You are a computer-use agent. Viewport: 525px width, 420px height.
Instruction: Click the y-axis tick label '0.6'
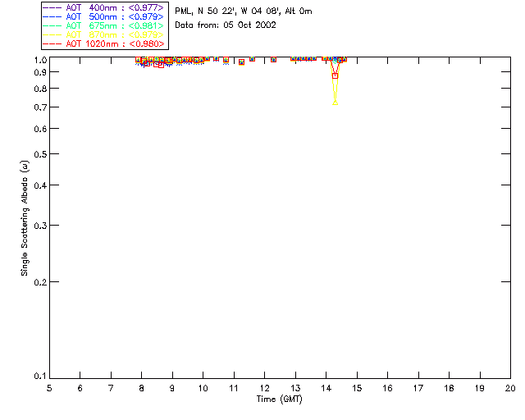click(40, 129)
